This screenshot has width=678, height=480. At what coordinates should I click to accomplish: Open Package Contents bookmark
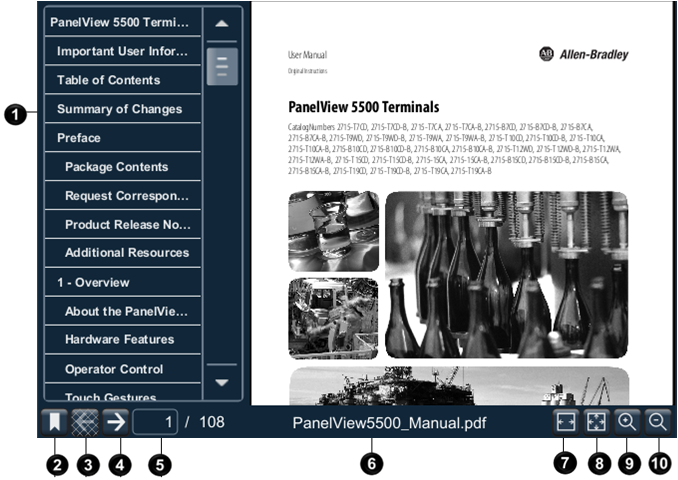123,167
